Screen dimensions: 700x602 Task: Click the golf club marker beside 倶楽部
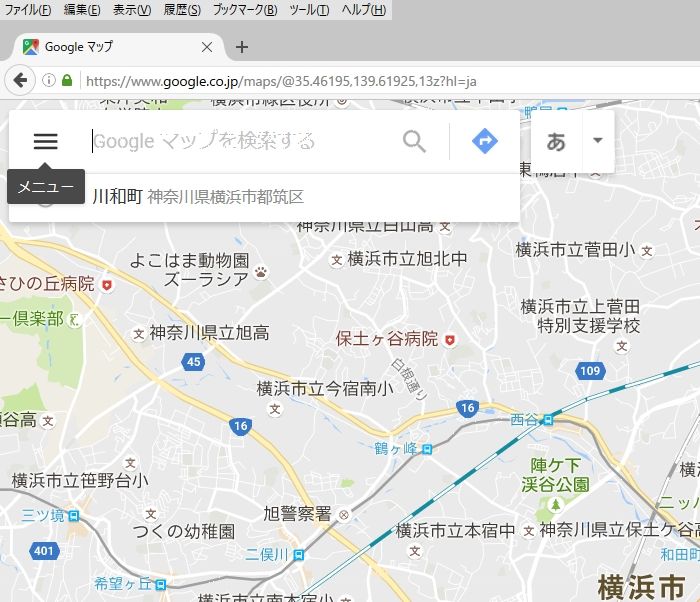[x=75, y=319]
